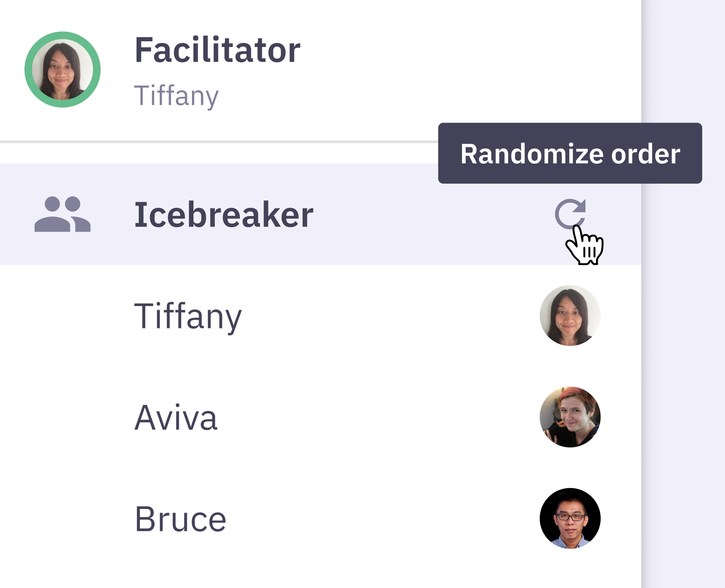Click Tiffany's avatar in the Icebreaker list
The width and height of the screenshot is (725, 588).
pos(570,316)
